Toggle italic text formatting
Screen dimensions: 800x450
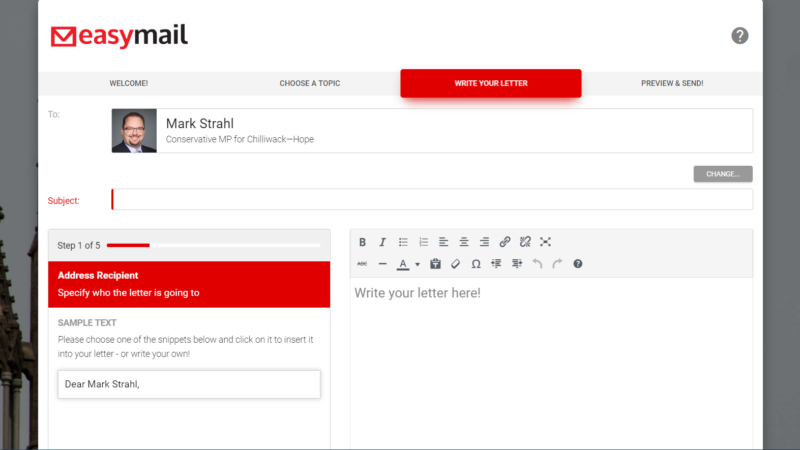pos(382,242)
